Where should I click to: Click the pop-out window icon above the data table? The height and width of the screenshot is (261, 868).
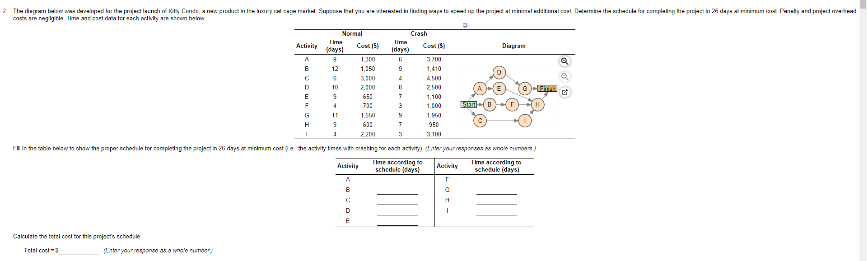(465, 25)
